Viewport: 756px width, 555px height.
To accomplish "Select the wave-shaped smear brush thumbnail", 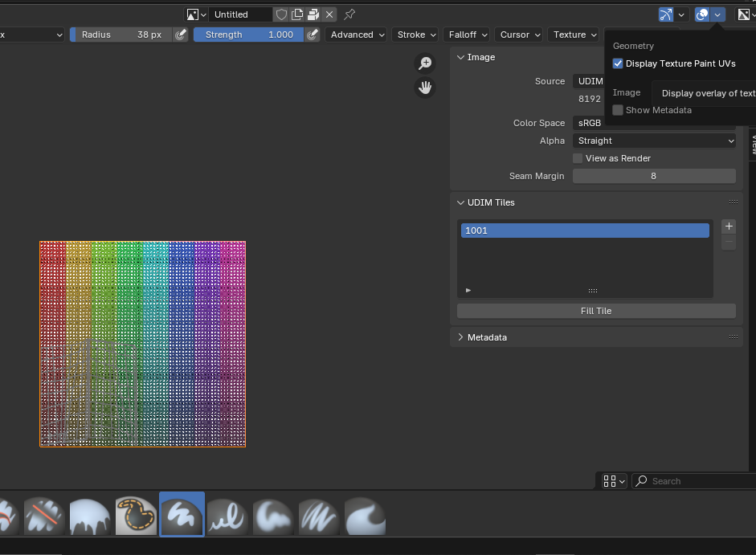I will 365,515.
